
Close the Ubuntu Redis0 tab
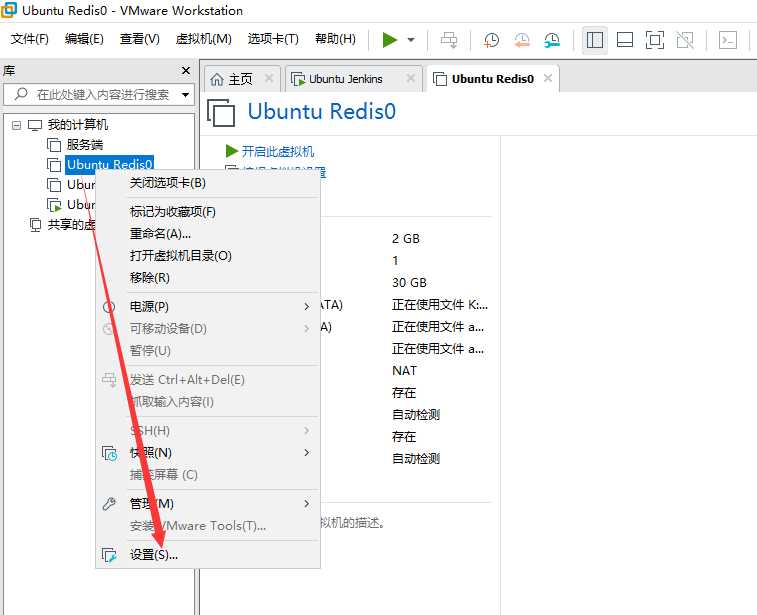(547, 78)
